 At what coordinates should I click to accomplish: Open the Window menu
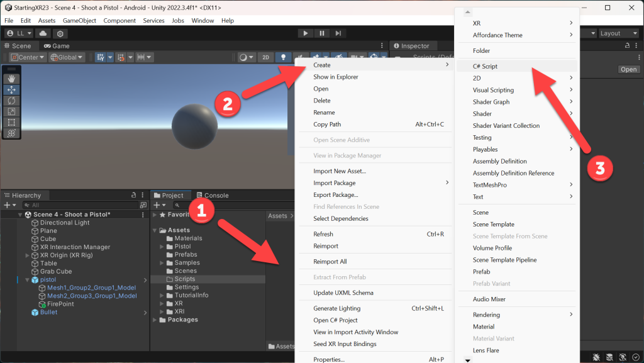(x=203, y=21)
